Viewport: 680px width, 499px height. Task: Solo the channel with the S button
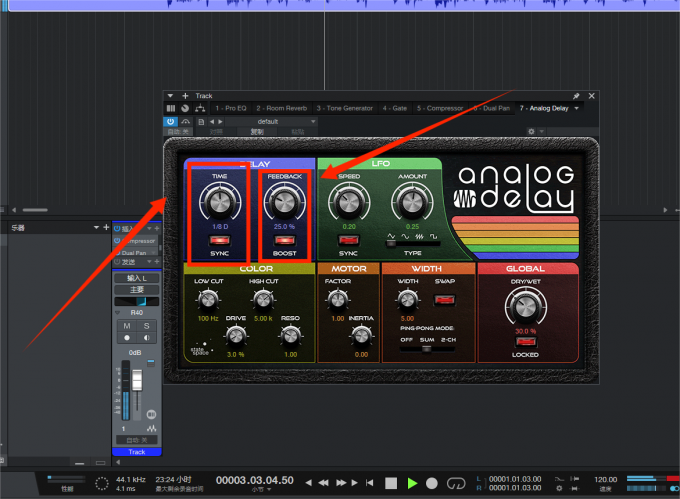click(147, 326)
